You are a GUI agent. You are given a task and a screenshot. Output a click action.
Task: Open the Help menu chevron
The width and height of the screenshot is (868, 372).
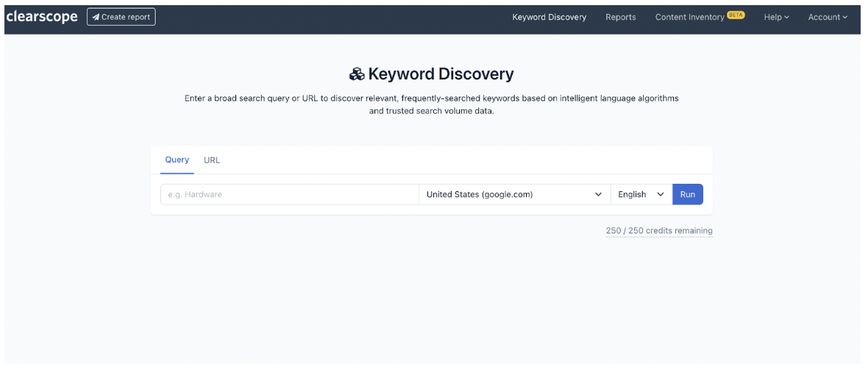pos(786,18)
